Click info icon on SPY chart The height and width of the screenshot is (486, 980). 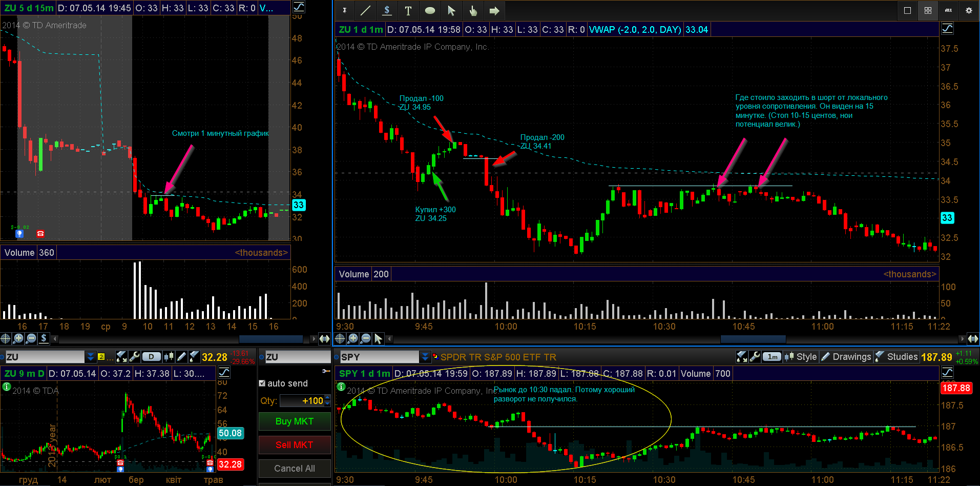(341, 387)
